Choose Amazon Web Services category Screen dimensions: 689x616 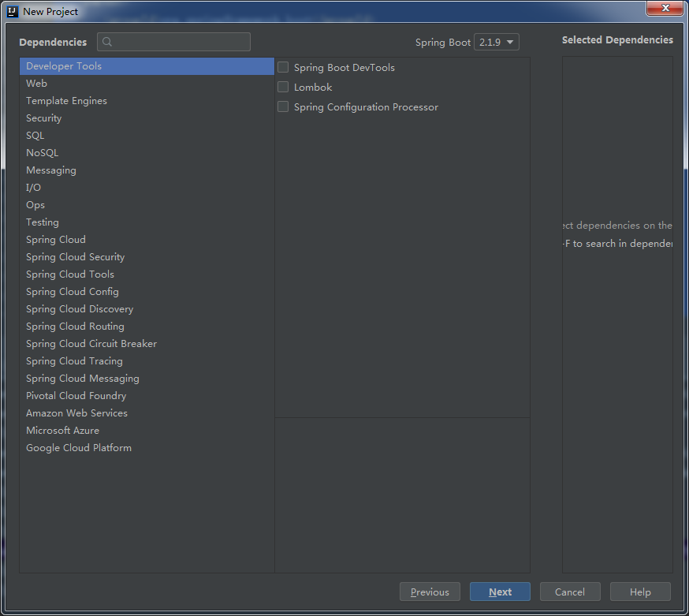click(x=147, y=413)
